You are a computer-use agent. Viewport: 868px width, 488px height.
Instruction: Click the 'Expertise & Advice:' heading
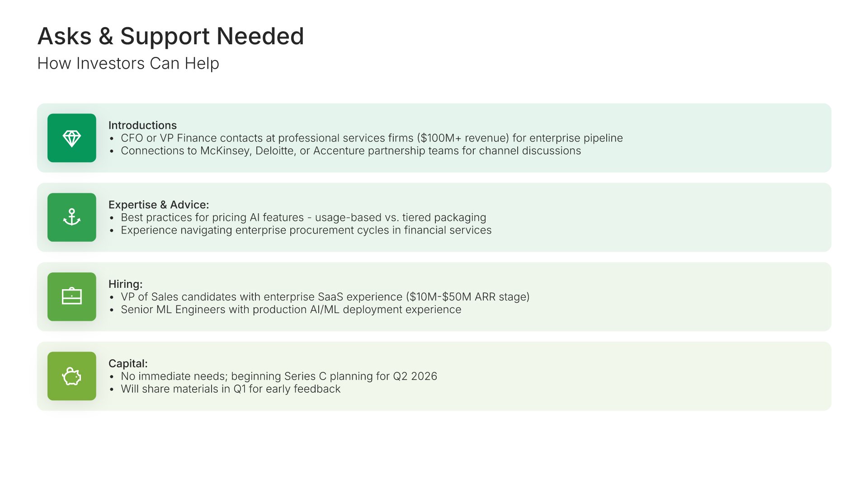[159, 205]
